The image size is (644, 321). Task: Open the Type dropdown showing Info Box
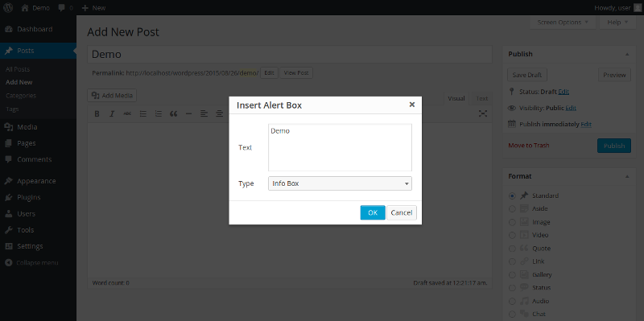click(340, 183)
